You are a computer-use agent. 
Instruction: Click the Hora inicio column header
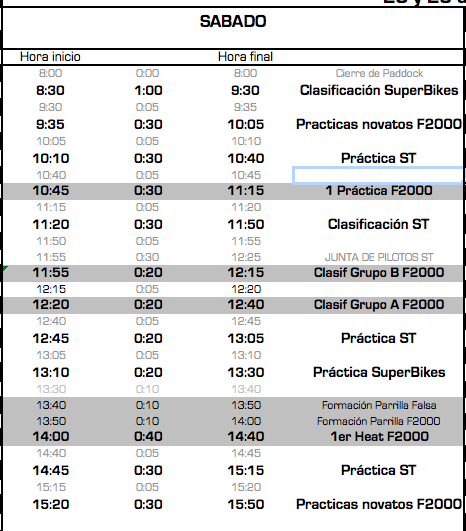point(50,57)
